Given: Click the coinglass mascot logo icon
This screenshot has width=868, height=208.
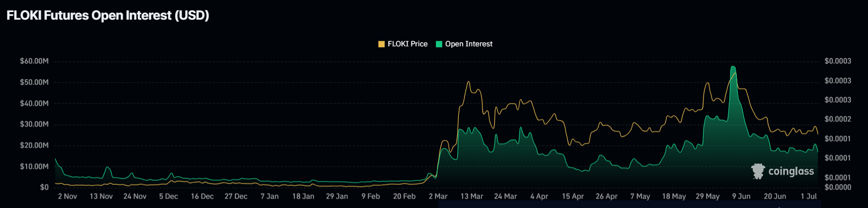Looking at the screenshot, I should pos(758,171).
